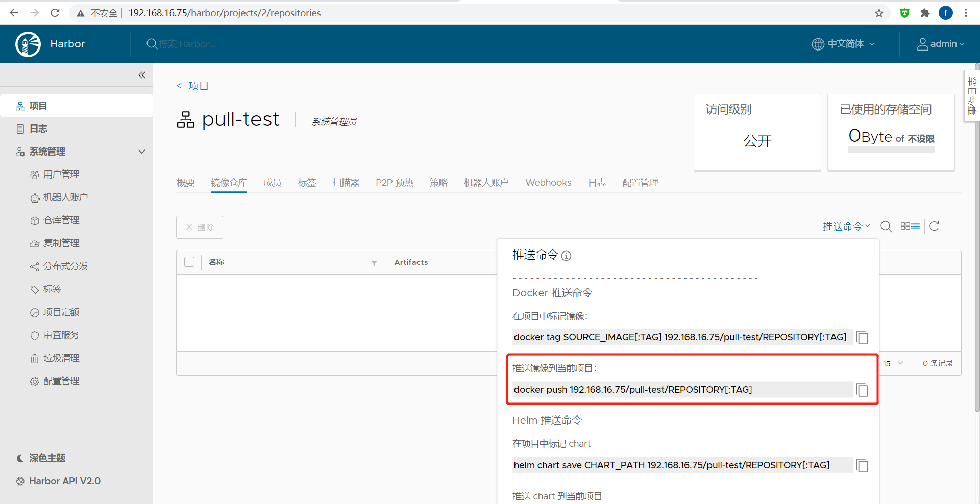The width and height of the screenshot is (980, 504).
Task: Copy the helm chart save command
Action: pyautogui.click(x=862, y=465)
